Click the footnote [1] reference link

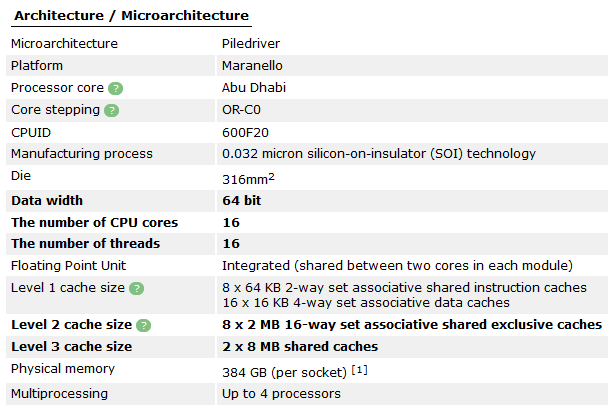click(359, 370)
